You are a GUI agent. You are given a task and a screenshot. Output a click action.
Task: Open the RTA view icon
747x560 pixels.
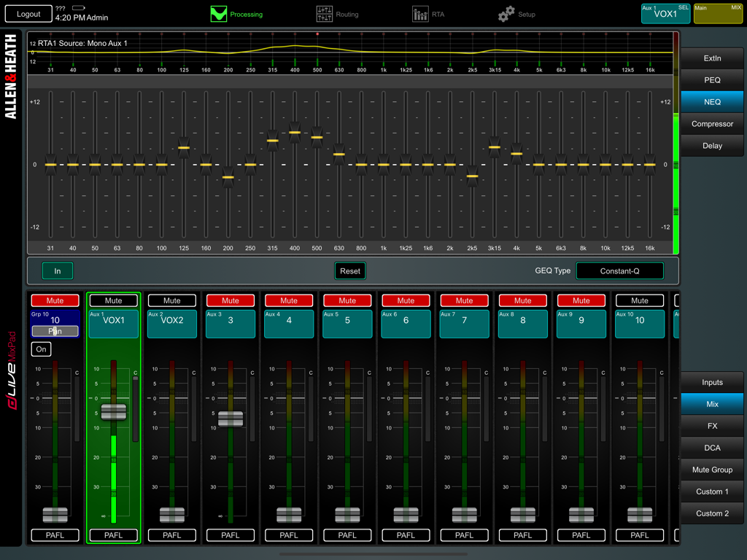pos(419,13)
